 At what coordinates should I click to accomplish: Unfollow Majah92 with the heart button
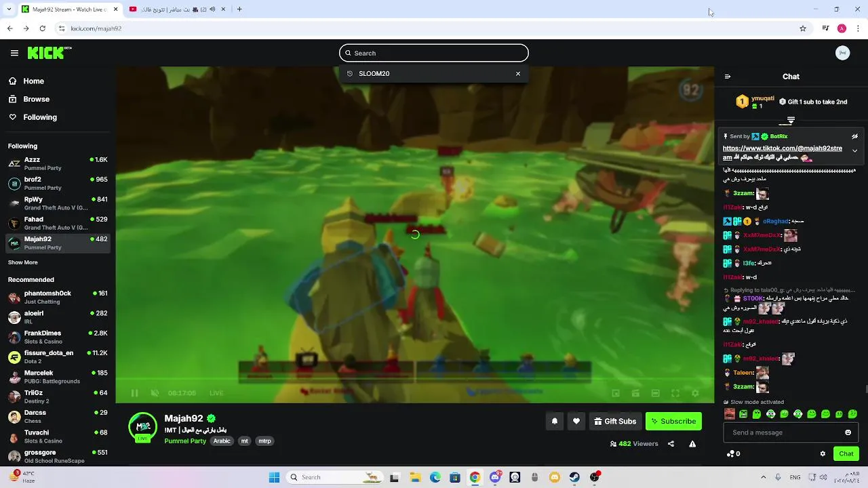tap(576, 421)
